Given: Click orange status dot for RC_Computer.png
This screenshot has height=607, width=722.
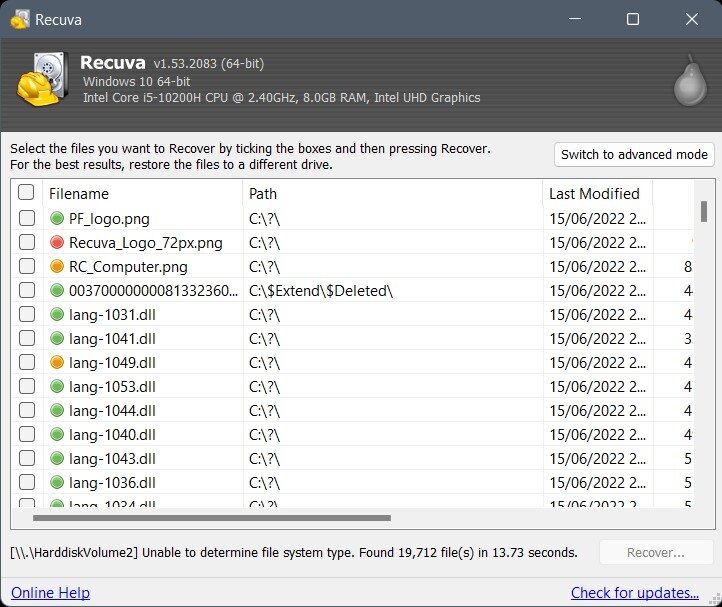Looking at the screenshot, I should (x=57, y=266).
